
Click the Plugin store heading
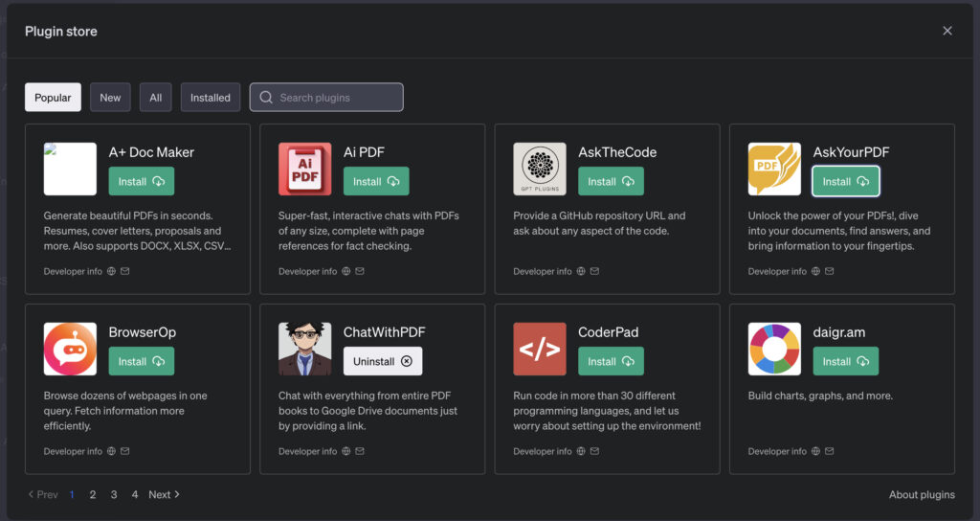61,32
